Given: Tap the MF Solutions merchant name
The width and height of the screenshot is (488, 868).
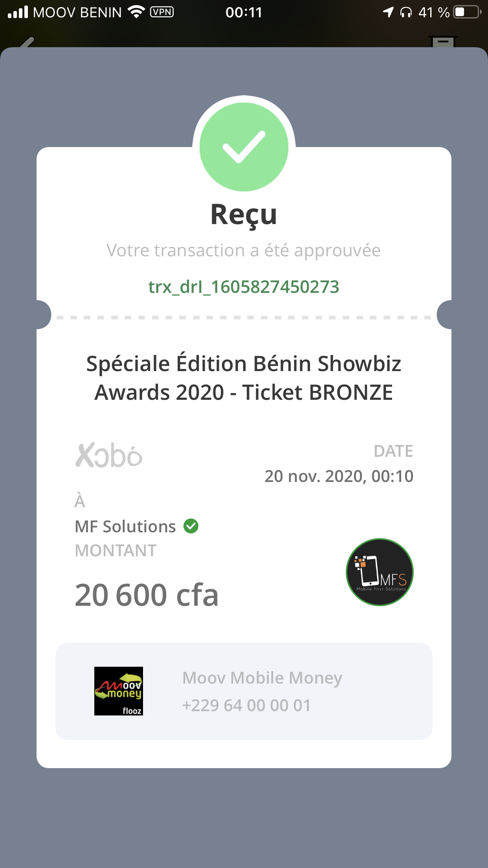Looking at the screenshot, I should pos(125,526).
